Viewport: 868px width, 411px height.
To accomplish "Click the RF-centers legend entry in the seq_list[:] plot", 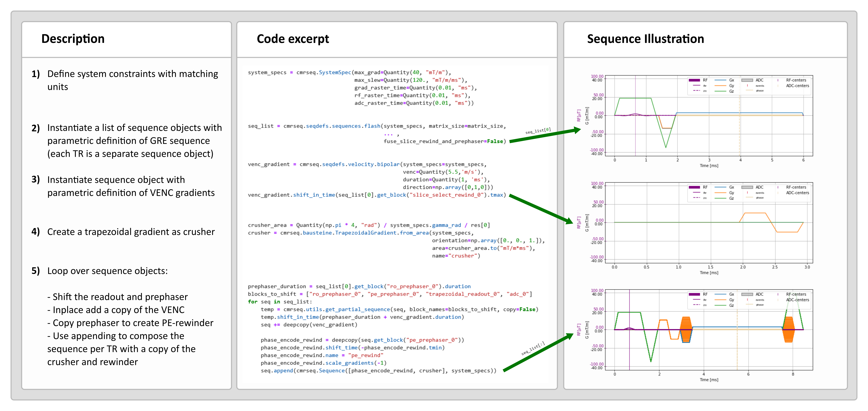I will pos(796,294).
